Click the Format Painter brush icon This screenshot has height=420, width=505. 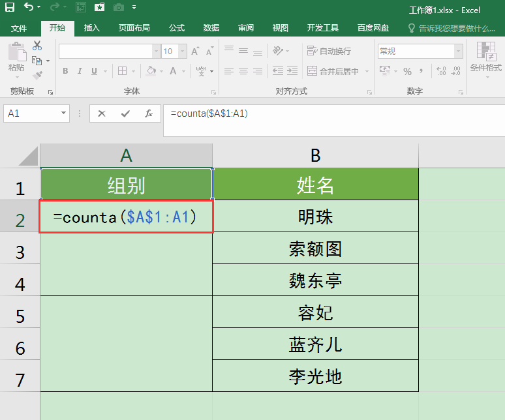coord(37,75)
